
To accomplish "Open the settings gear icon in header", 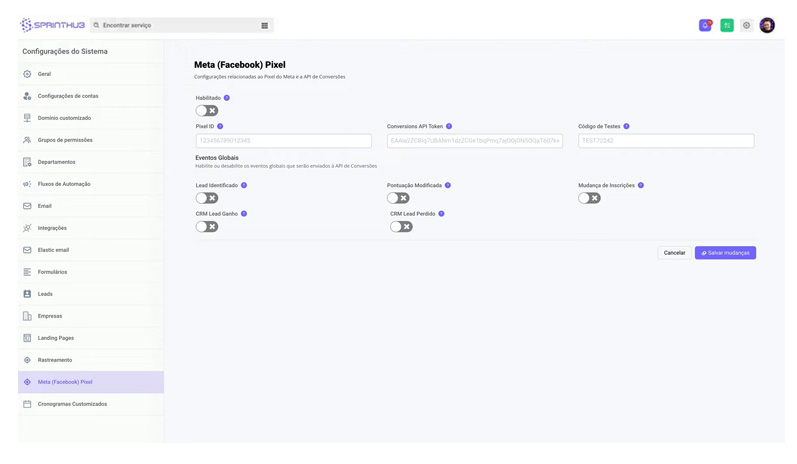I will 746,25.
